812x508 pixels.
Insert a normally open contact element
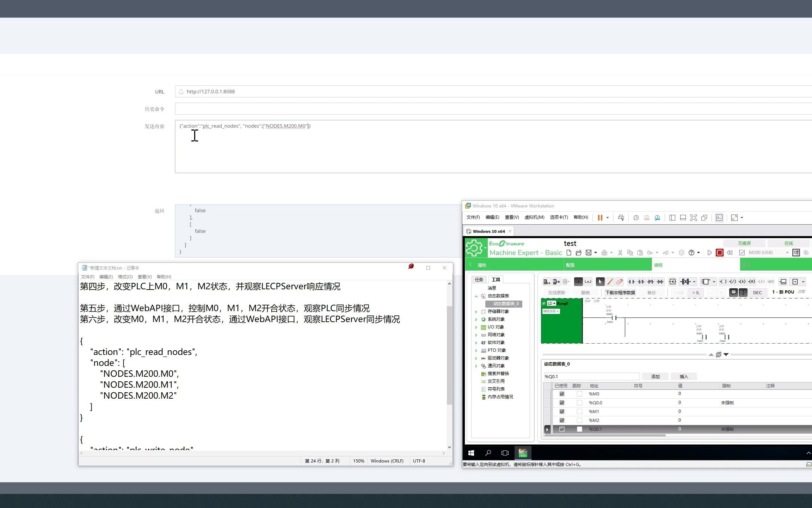(x=631, y=282)
